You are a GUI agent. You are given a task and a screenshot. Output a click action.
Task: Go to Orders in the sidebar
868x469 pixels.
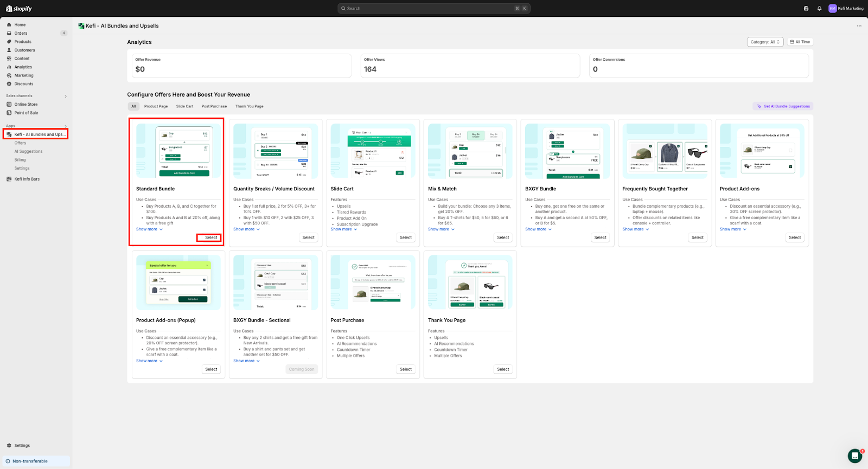(x=21, y=33)
